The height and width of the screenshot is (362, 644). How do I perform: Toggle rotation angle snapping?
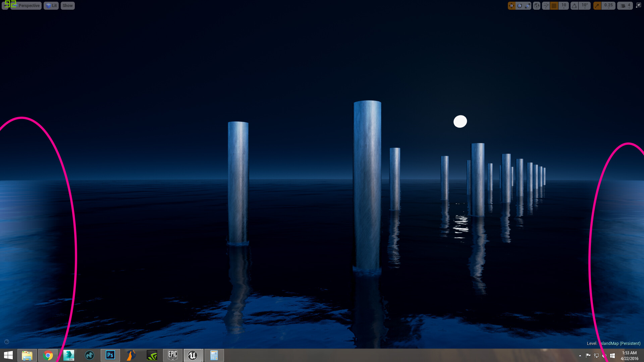(x=575, y=6)
